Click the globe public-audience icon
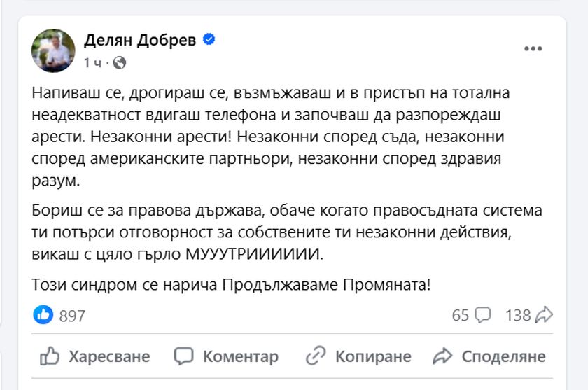 (120, 63)
